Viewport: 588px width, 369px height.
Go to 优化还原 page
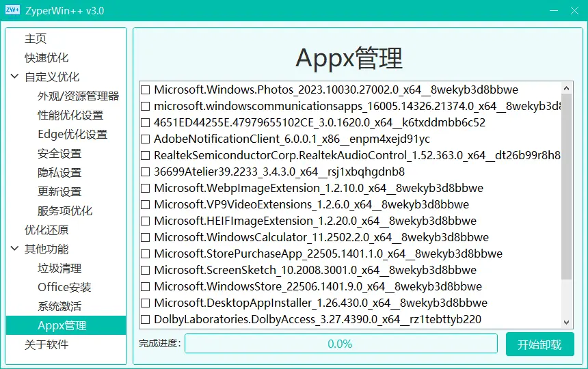46,230
